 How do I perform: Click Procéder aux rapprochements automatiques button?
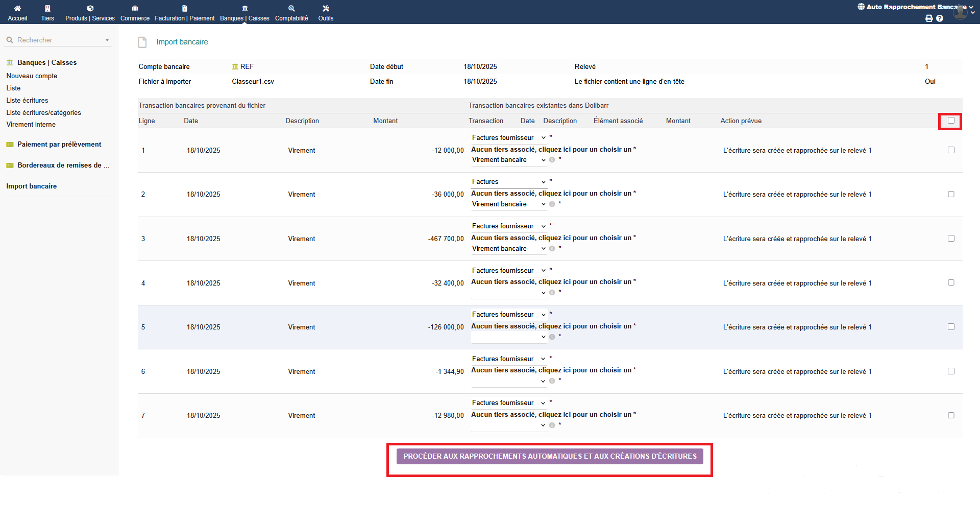tap(550, 456)
